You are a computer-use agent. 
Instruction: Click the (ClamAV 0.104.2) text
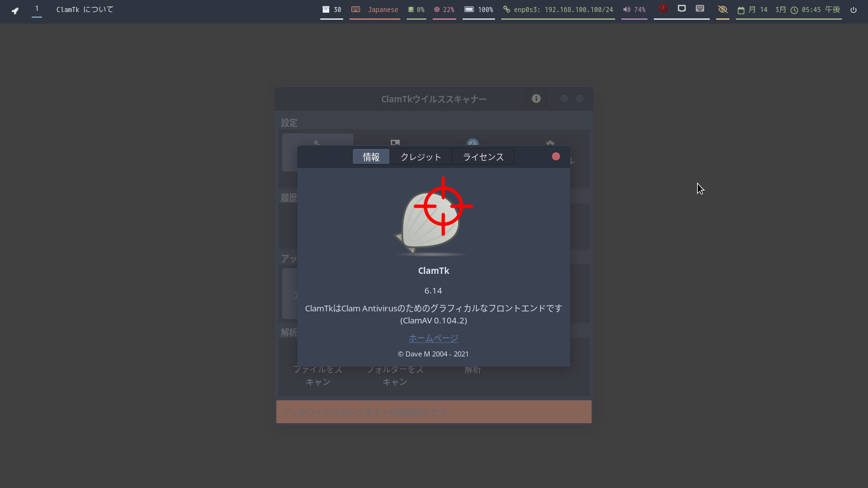[x=433, y=320]
